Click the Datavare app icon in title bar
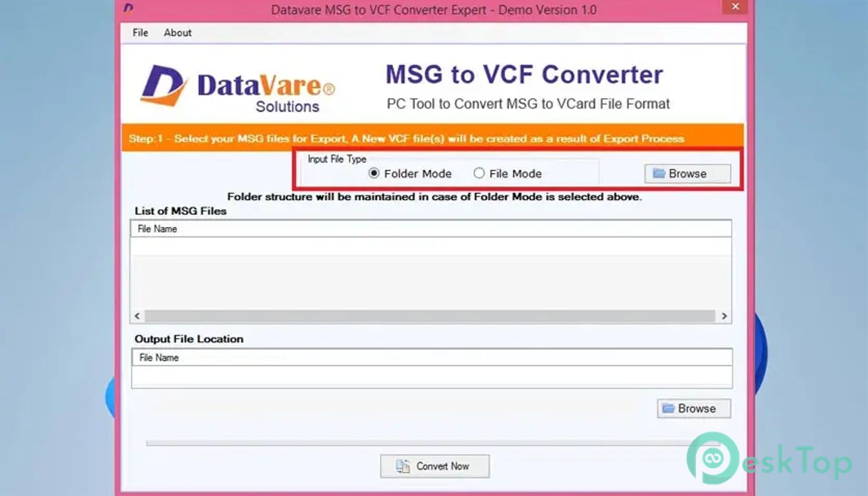The height and width of the screenshot is (496, 868). click(128, 9)
